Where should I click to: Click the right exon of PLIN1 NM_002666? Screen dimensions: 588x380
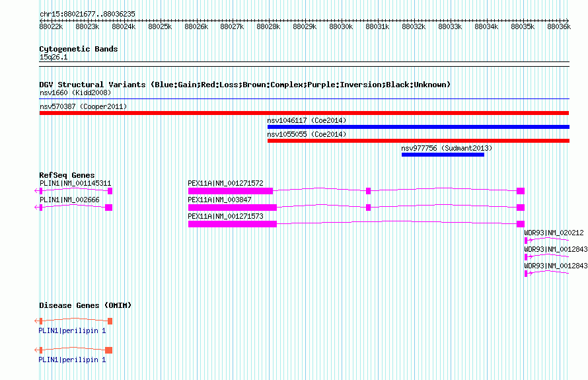[x=109, y=208]
